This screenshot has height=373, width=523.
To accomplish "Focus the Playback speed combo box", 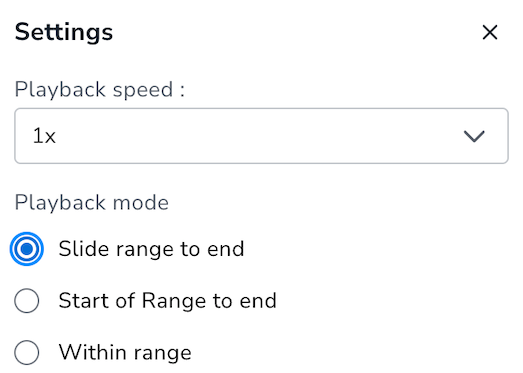I will point(262,136).
